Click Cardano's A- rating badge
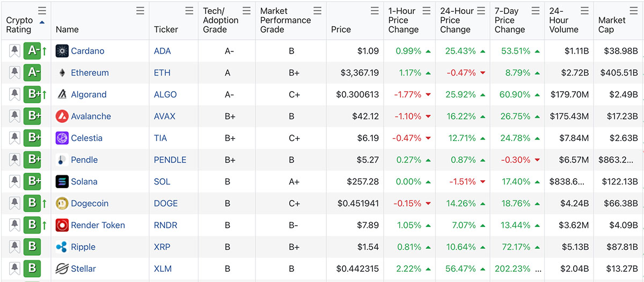 pyautogui.click(x=33, y=51)
